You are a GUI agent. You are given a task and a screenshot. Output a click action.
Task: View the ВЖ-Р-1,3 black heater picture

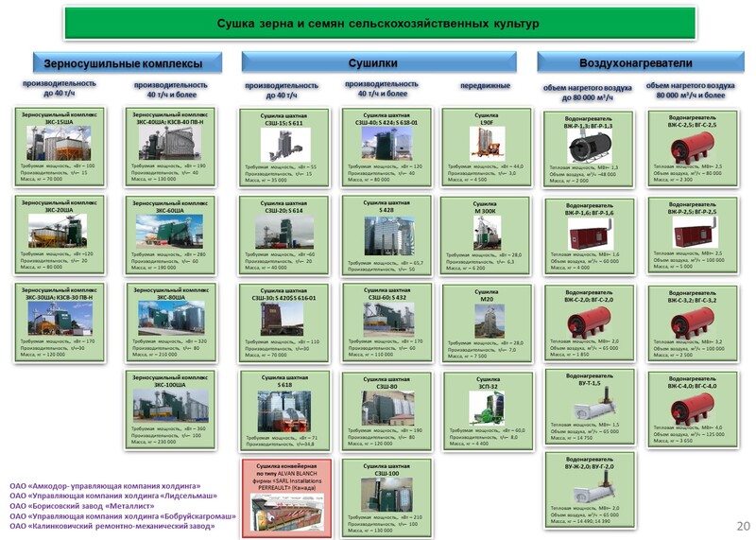(589, 147)
